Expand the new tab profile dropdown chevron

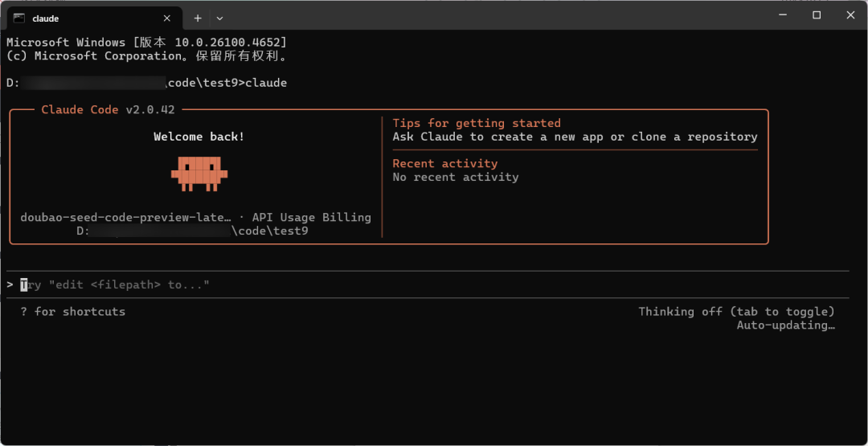click(x=219, y=18)
